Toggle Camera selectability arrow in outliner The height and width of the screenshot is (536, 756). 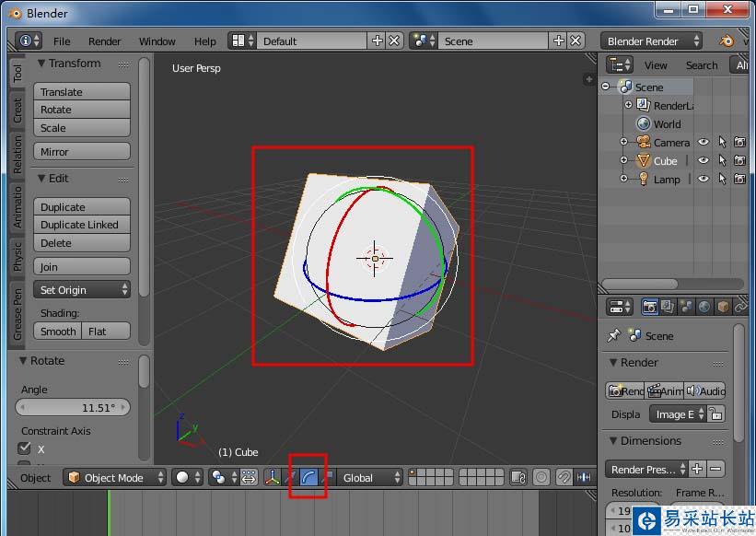[722, 142]
